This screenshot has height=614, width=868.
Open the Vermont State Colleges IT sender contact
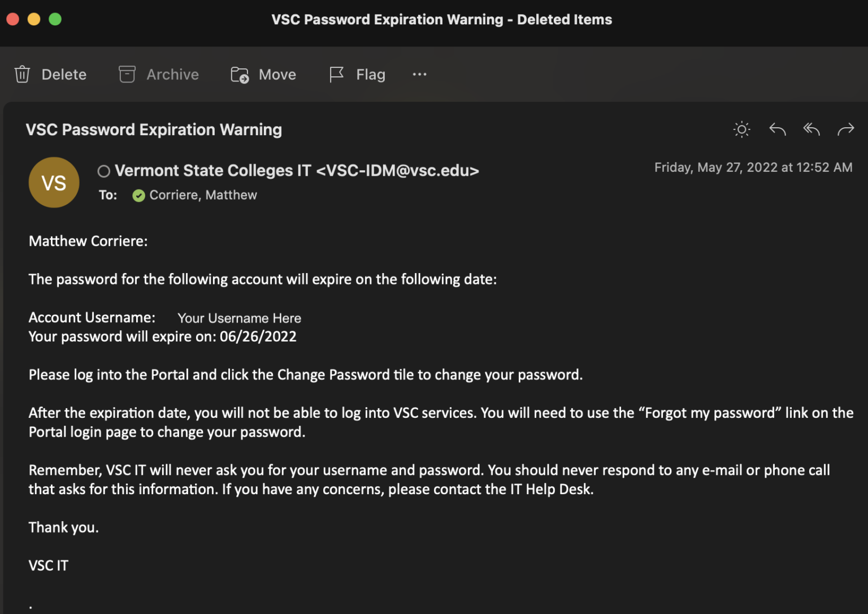[297, 171]
